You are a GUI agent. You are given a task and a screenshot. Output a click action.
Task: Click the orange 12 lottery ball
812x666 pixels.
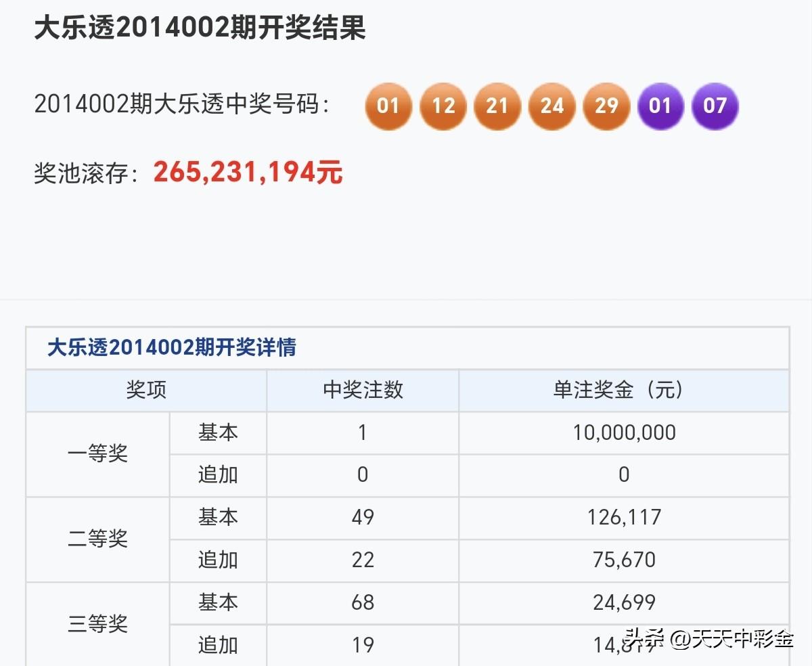tap(443, 106)
